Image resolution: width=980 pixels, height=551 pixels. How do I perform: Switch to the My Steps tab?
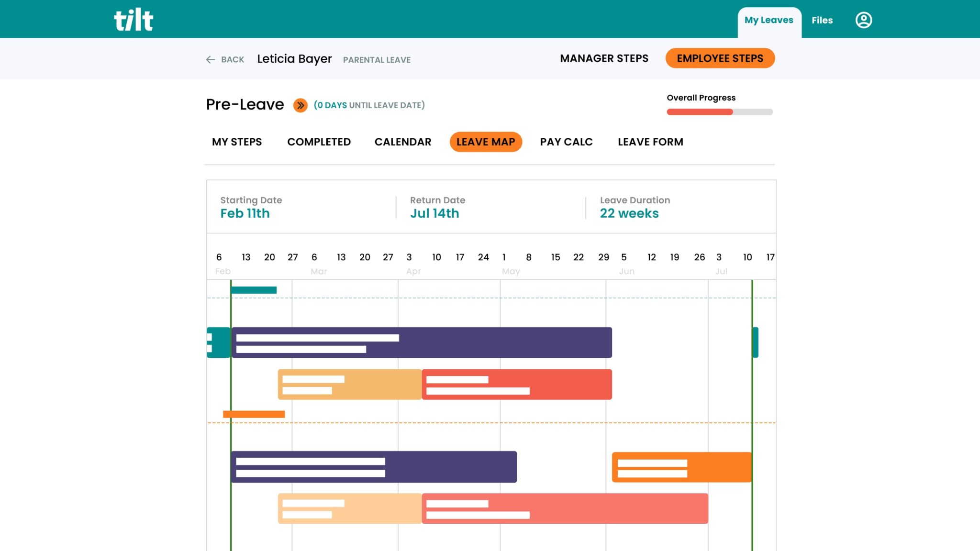click(237, 142)
